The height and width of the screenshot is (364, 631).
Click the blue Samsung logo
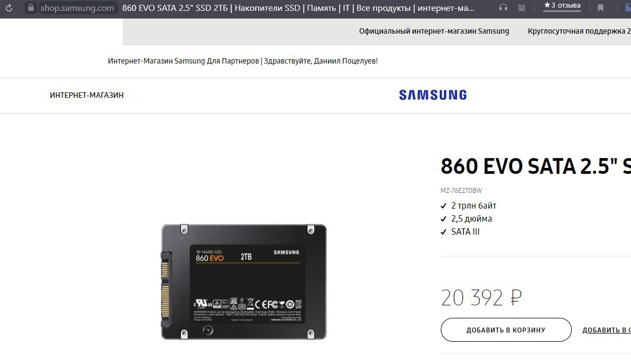point(433,95)
